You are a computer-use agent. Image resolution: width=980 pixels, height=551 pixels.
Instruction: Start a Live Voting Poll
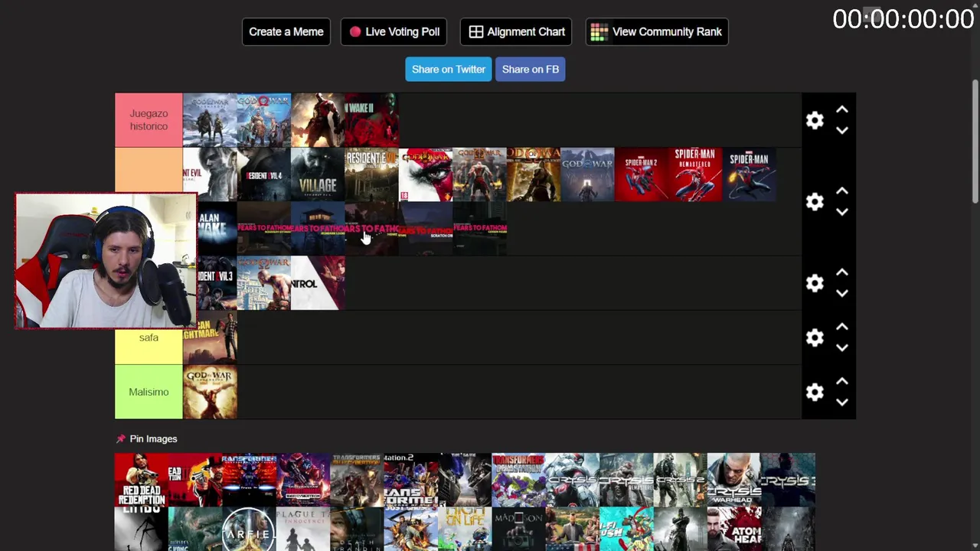(394, 31)
